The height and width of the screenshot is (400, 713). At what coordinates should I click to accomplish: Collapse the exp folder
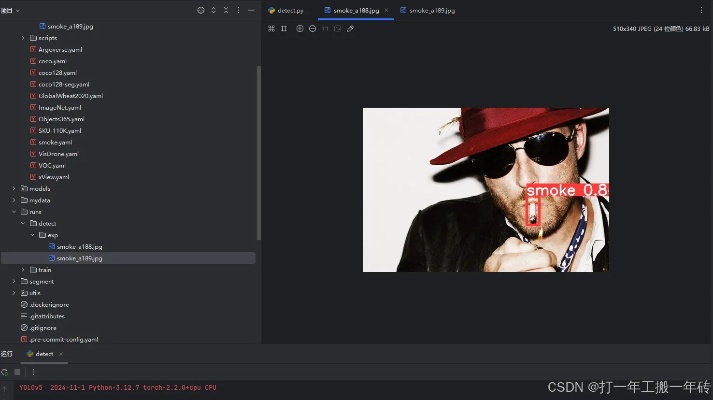coord(32,235)
